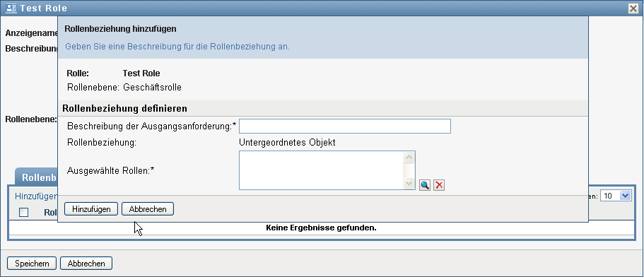Click Hinzufügen button in the dialog

[x=91, y=209]
